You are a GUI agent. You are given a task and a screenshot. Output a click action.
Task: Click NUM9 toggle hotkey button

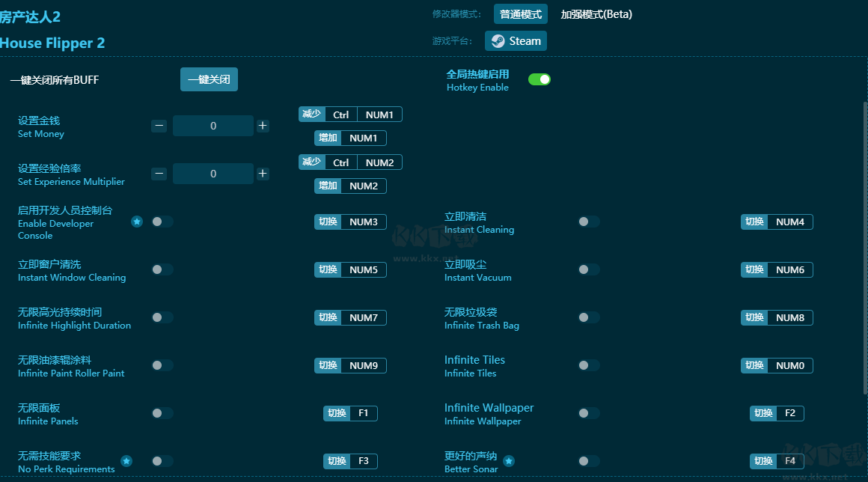pyautogui.click(x=350, y=365)
